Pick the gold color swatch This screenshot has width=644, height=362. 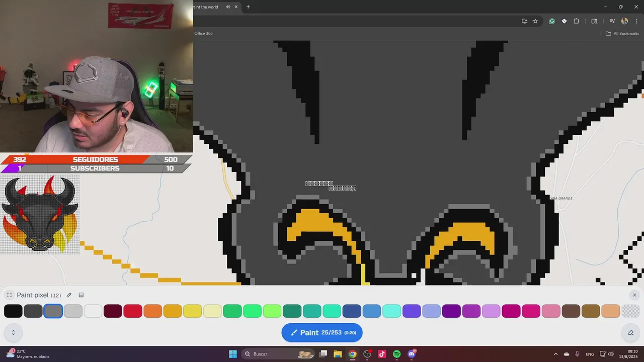pos(173,311)
